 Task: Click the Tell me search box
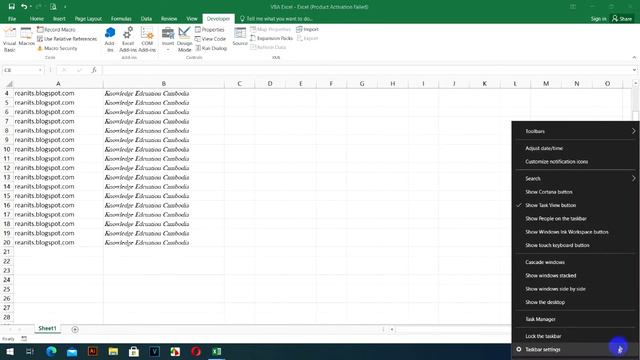click(x=276, y=19)
